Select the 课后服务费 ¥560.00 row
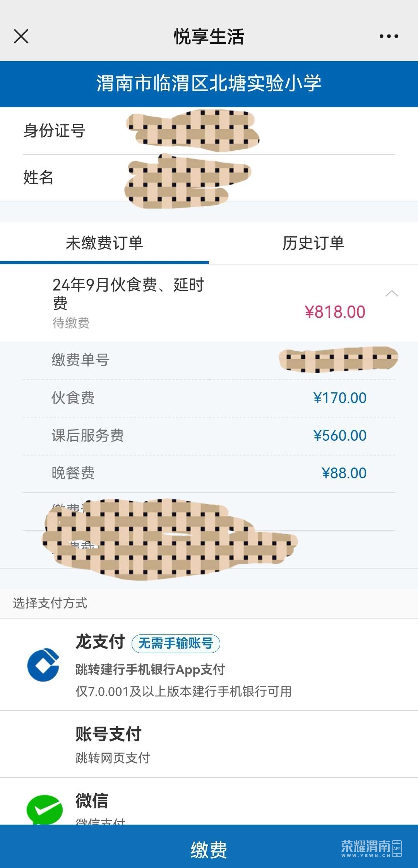Screen dimensions: 418x868 [209, 436]
